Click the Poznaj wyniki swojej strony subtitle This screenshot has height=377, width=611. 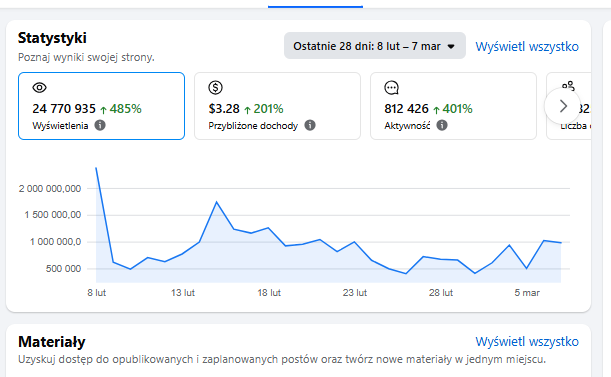click(86, 57)
